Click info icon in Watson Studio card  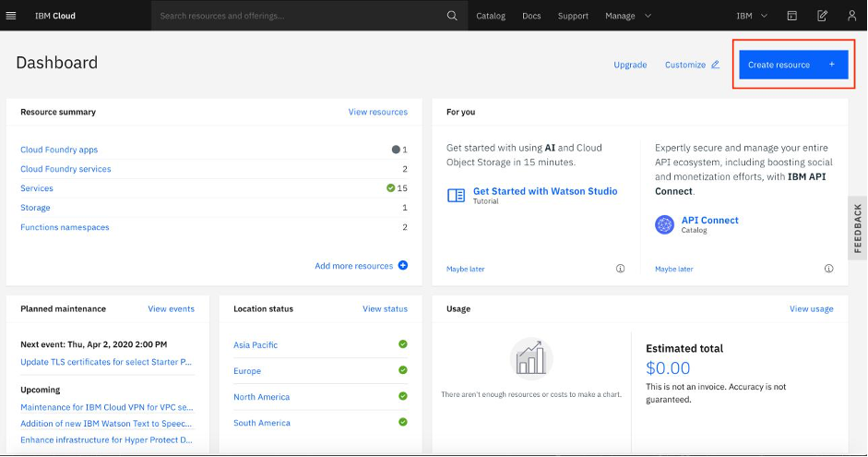[x=620, y=269]
